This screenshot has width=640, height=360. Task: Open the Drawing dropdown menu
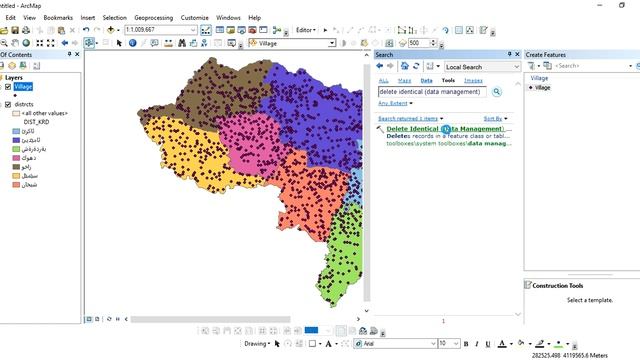pos(257,344)
